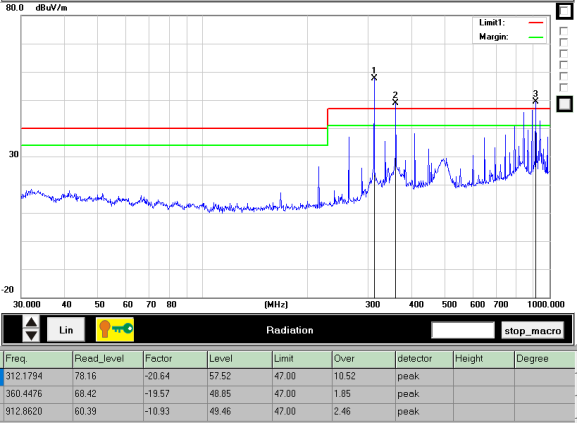Tick the third small checkbox in the column
This screenshot has height=423, width=577.
pos(563,54)
